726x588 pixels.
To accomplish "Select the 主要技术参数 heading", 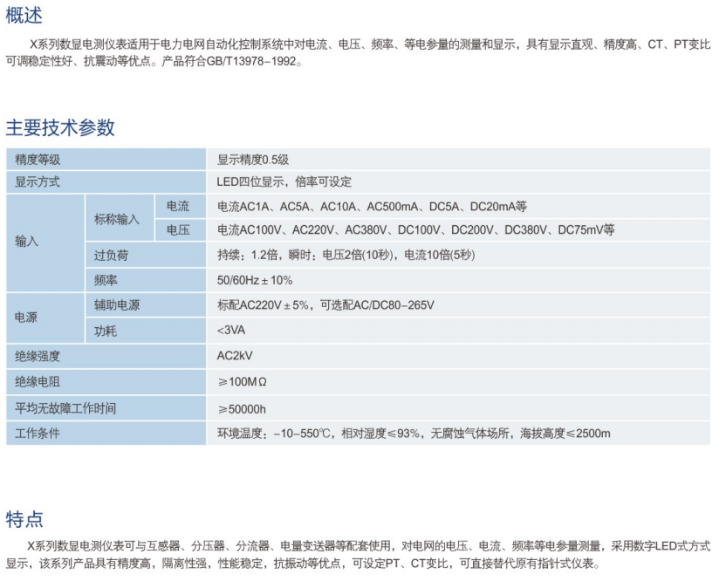I will click(x=60, y=127).
